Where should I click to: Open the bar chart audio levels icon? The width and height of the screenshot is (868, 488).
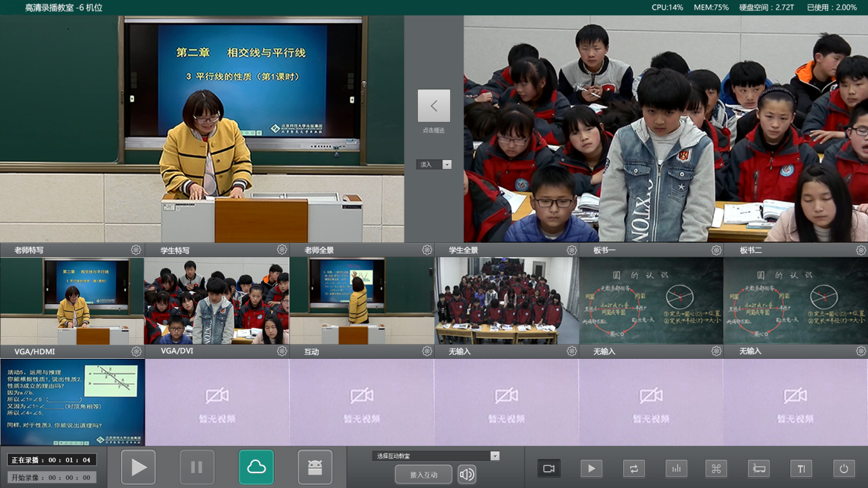coord(676,469)
